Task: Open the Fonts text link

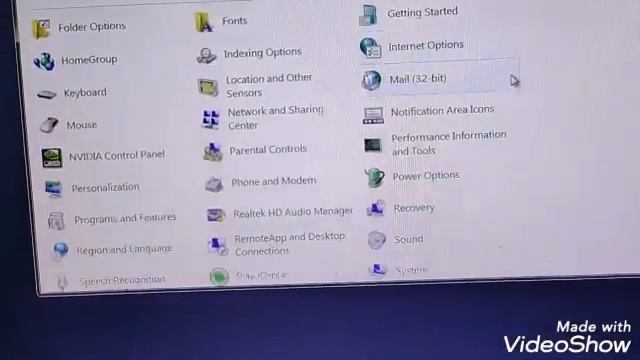Action: [x=235, y=20]
